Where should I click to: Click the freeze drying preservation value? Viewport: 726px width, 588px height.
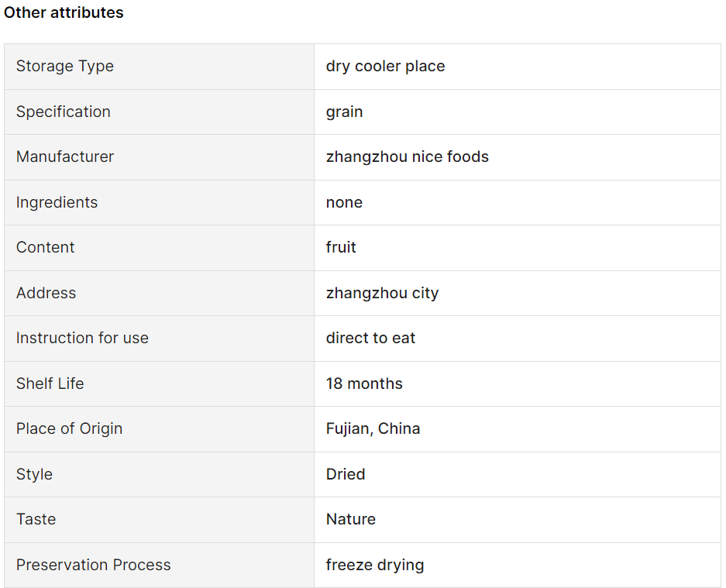[374, 565]
